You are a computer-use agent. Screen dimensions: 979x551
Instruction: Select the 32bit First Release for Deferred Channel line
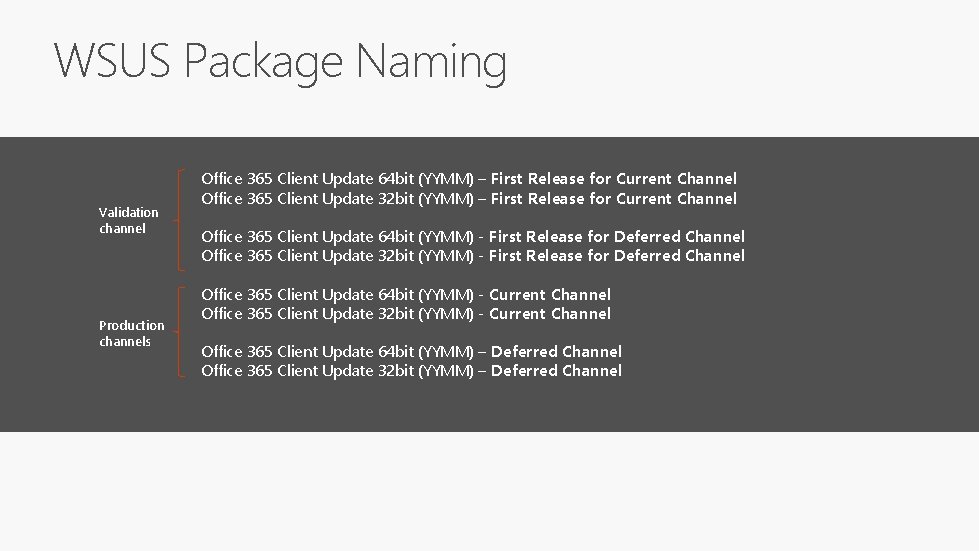pyautogui.click(x=472, y=256)
